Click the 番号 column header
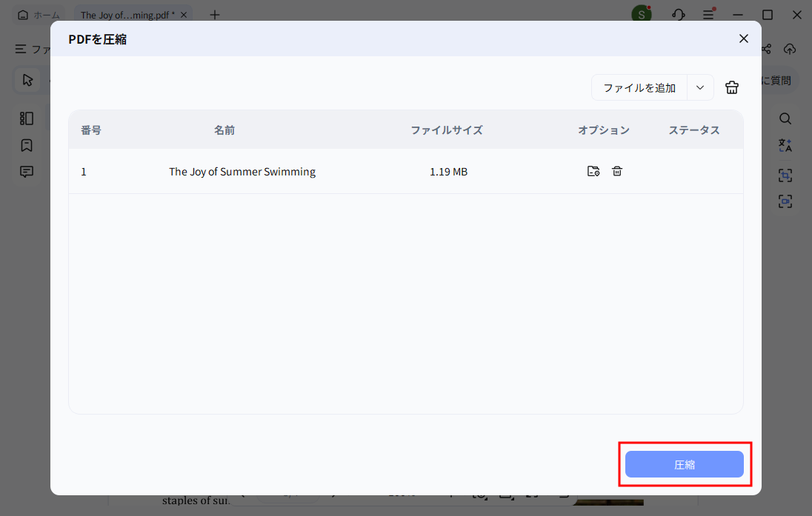The image size is (812, 516). tap(91, 130)
